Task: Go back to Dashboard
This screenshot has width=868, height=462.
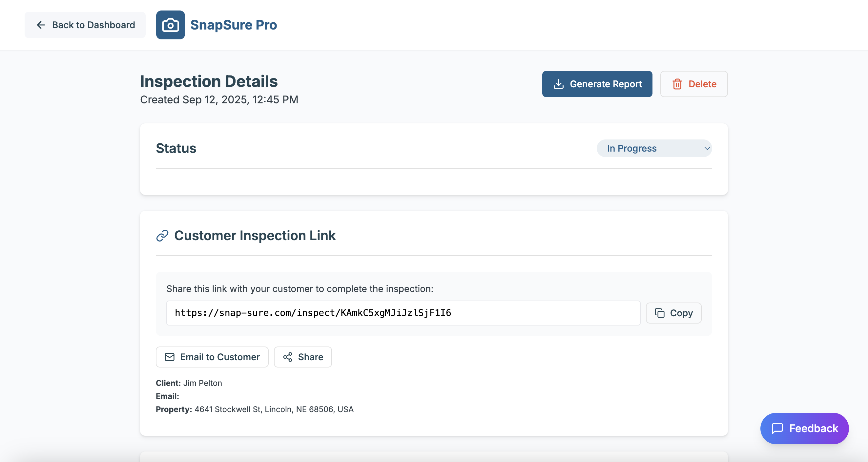Action: [x=85, y=25]
